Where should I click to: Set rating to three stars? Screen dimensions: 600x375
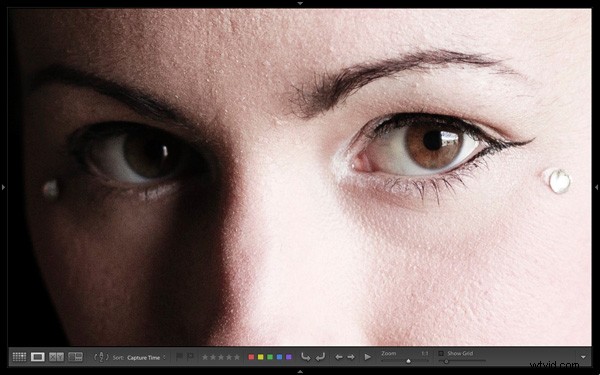pos(221,357)
